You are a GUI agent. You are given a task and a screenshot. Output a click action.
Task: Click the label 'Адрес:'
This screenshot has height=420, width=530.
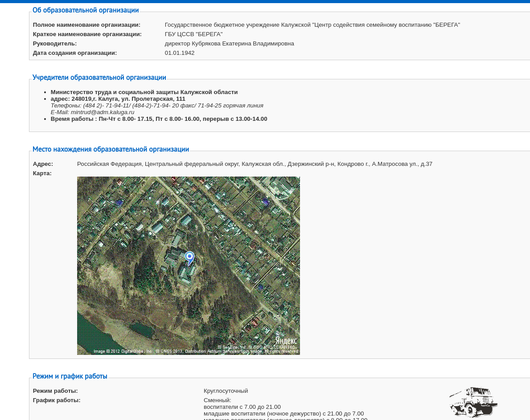[43, 164]
